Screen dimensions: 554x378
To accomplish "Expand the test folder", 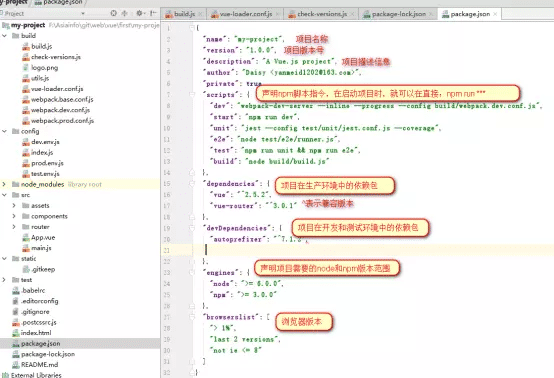I will click(x=4, y=279).
